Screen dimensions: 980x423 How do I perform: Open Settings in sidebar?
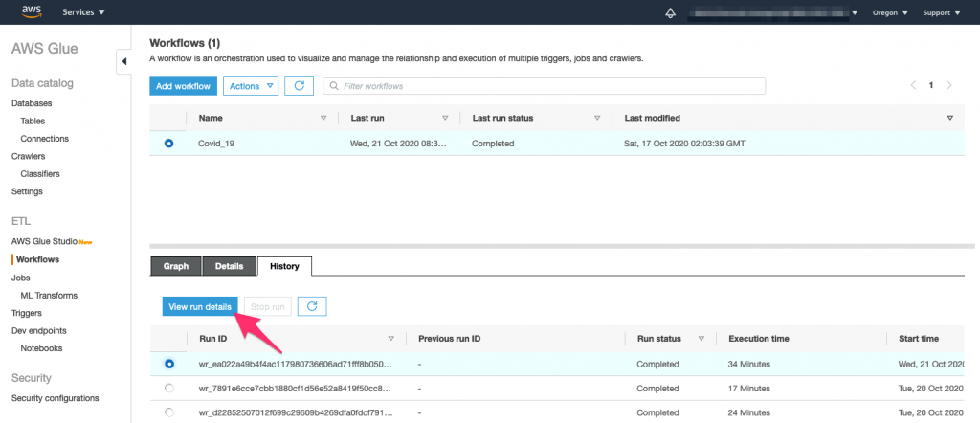tap(28, 191)
